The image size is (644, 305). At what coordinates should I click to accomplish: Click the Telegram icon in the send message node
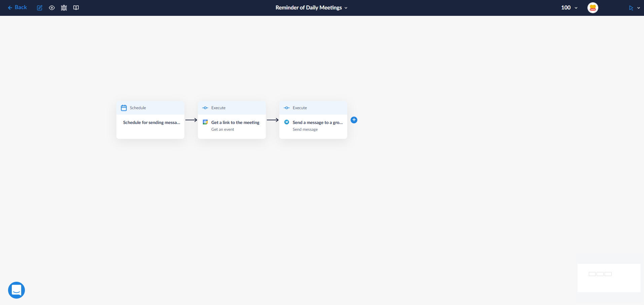pyautogui.click(x=287, y=122)
